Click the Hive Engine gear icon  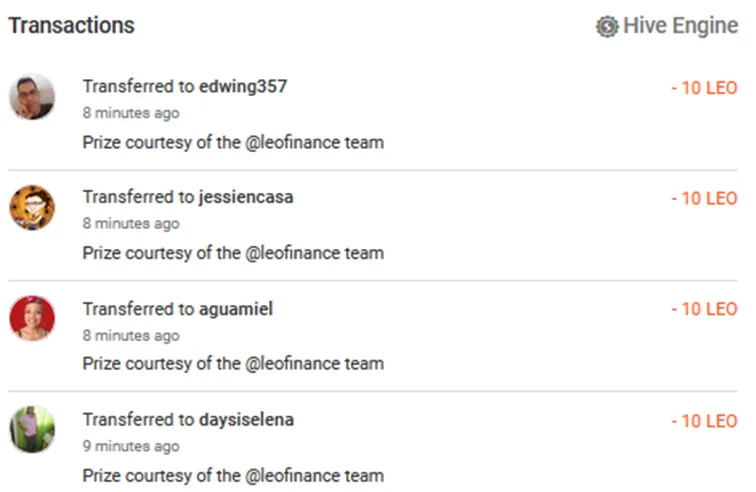[x=607, y=27]
